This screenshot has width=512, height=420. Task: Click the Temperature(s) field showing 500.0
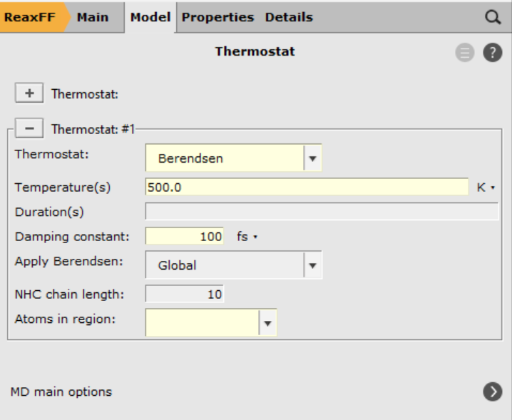pos(307,187)
